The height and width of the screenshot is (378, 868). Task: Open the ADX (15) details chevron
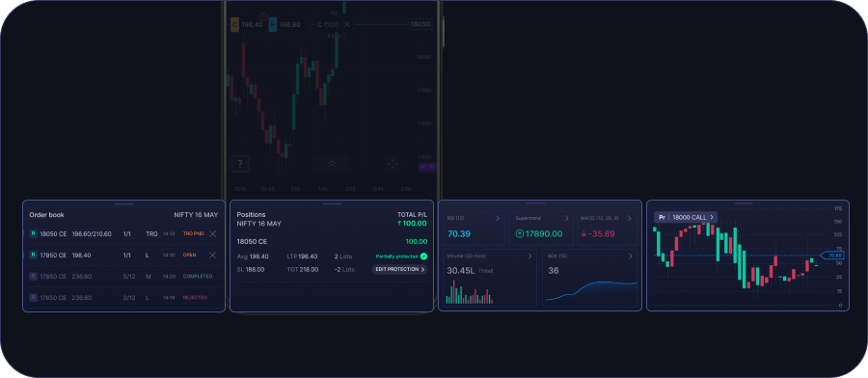[630, 256]
